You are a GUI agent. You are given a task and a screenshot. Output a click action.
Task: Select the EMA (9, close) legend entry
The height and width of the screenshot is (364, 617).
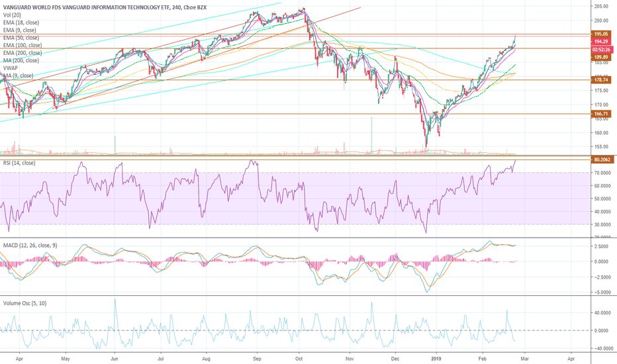20,30
